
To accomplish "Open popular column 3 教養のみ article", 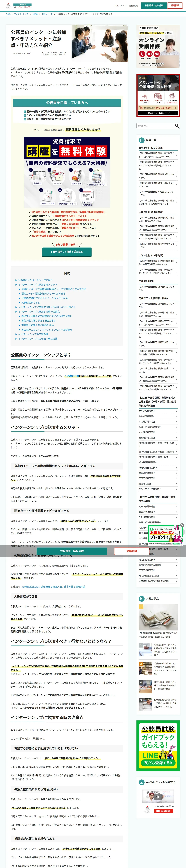I will click(158, 669).
